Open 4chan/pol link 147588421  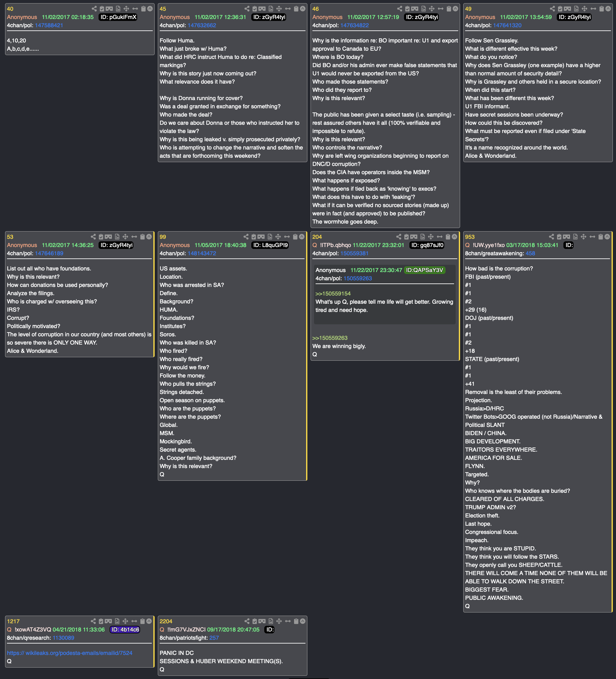pos(49,25)
